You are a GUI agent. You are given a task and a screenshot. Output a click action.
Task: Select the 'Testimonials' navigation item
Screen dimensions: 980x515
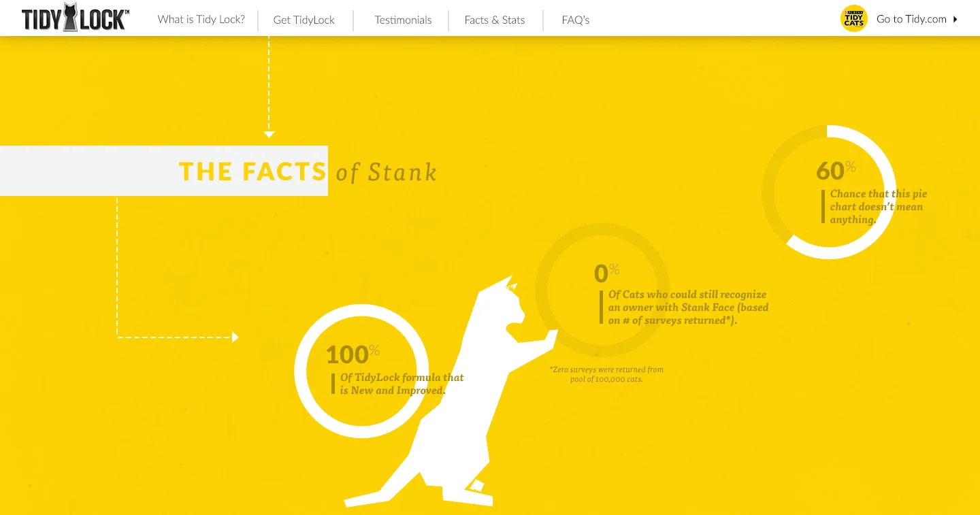(403, 20)
